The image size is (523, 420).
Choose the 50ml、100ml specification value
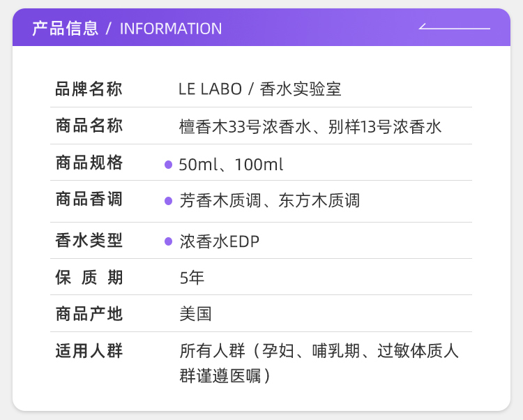coord(231,165)
